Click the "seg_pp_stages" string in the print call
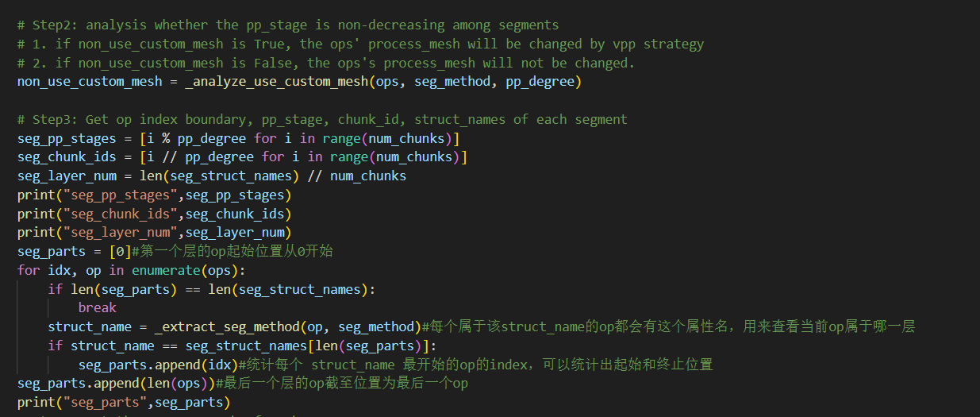 point(119,195)
